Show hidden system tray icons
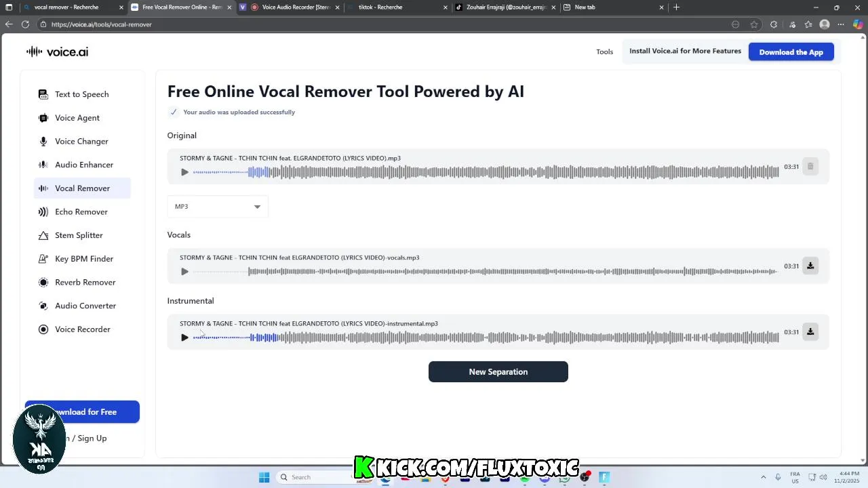Screen dimensions: 868x488 [x=763, y=477]
